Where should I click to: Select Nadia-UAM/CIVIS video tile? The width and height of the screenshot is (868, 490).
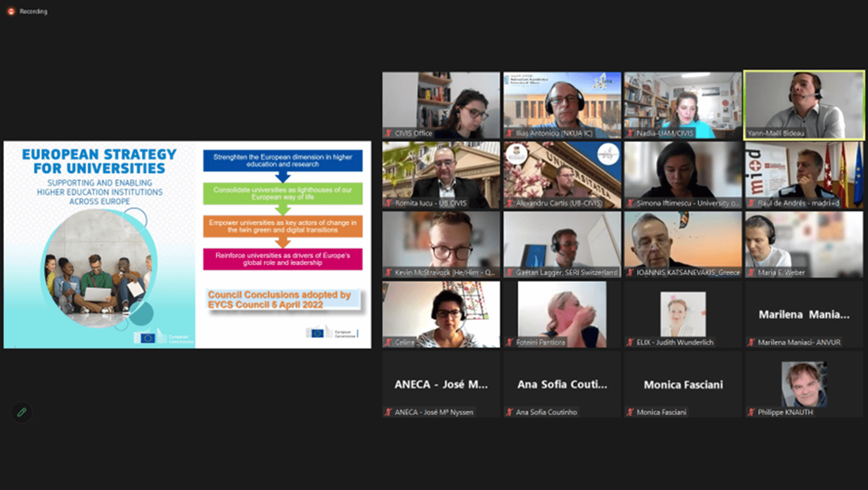tap(683, 105)
